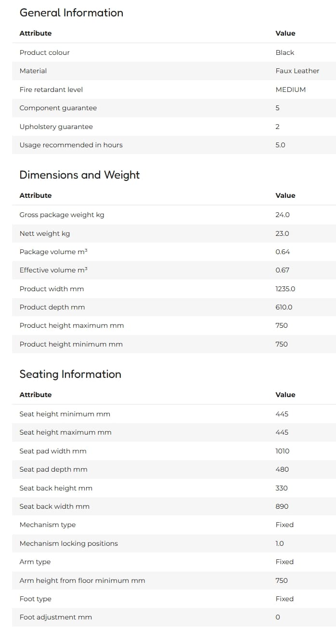Click the MEDIUM fire retardant value

point(290,90)
